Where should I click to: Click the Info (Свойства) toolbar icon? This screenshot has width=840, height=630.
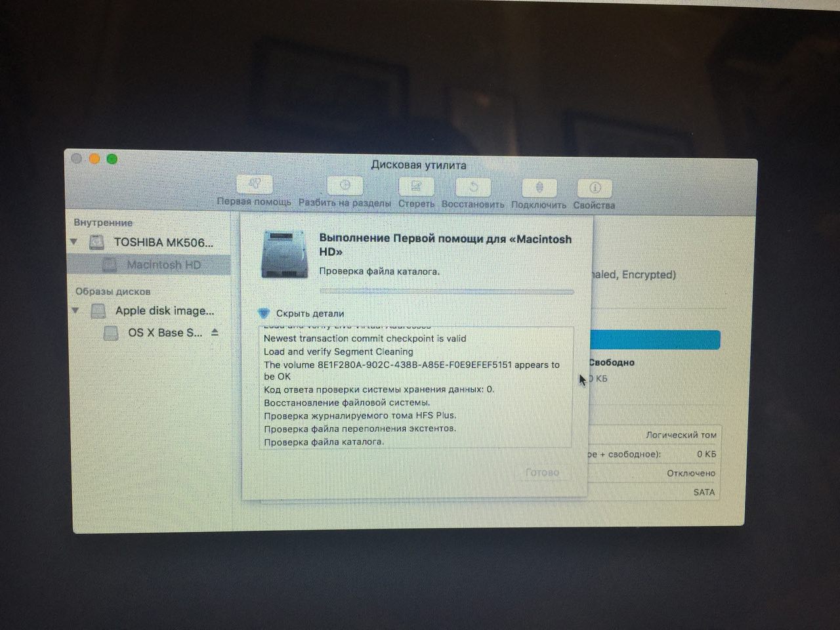click(595, 188)
